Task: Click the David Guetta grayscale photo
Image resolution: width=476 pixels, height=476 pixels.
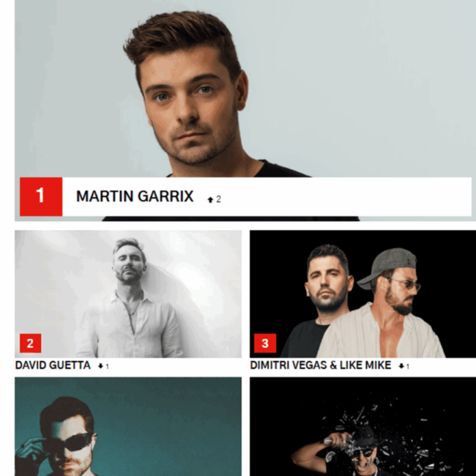Action: pyautogui.click(x=128, y=294)
